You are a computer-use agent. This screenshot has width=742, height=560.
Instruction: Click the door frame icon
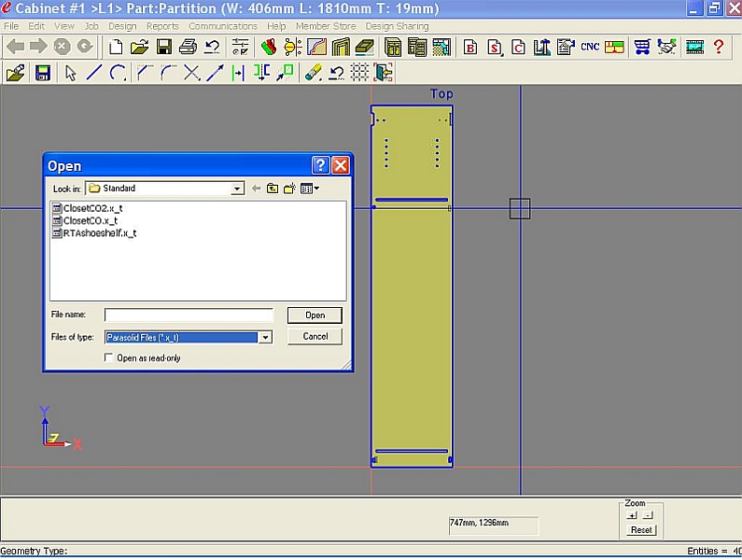pos(341,47)
